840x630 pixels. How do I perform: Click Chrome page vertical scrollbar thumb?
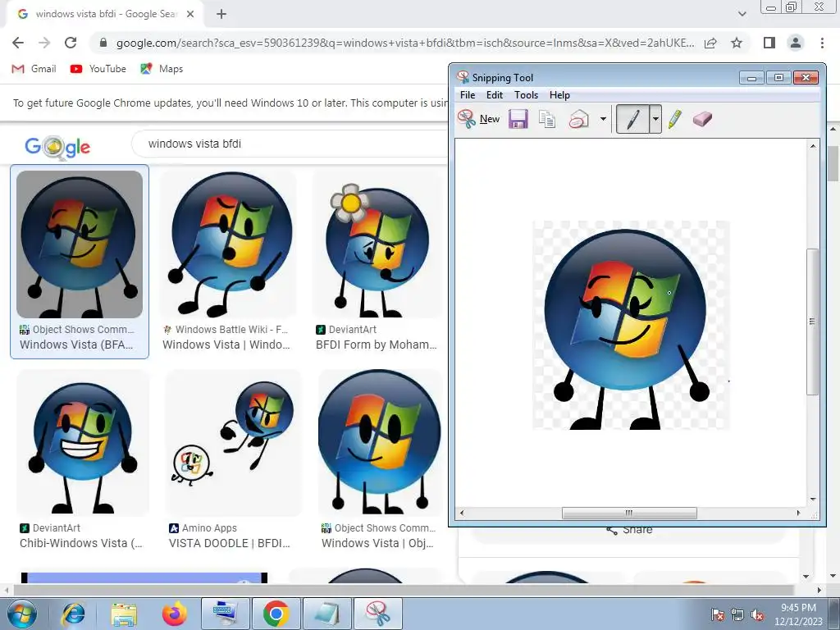pyautogui.click(x=833, y=163)
